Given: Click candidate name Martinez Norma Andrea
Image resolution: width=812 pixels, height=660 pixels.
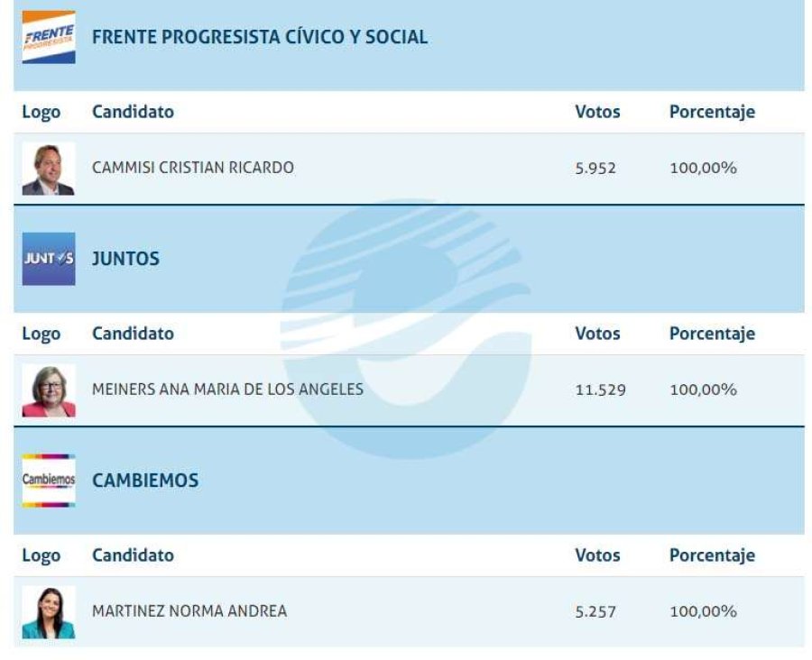Looking at the screenshot, I should 189,611.
